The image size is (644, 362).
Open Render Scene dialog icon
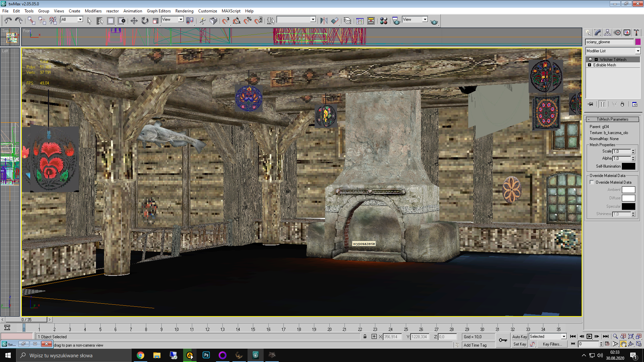(396, 21)
